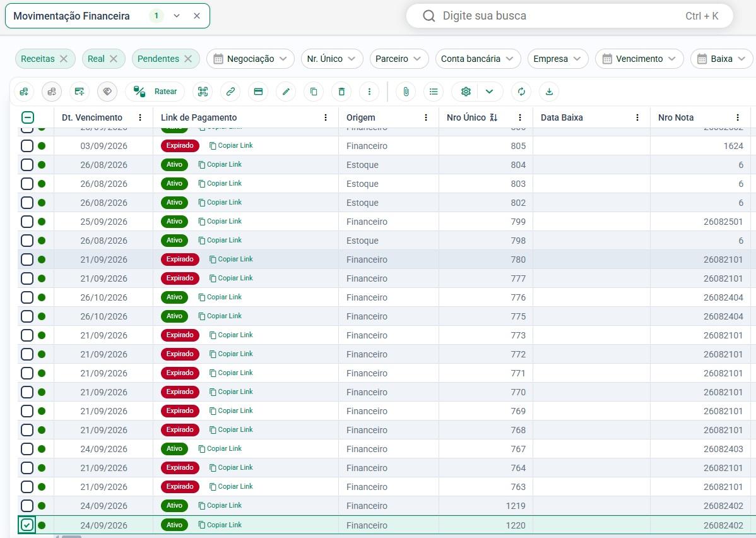Click the credit card icon in toolbar
756x538 pixels.
(x=259, y=92)
